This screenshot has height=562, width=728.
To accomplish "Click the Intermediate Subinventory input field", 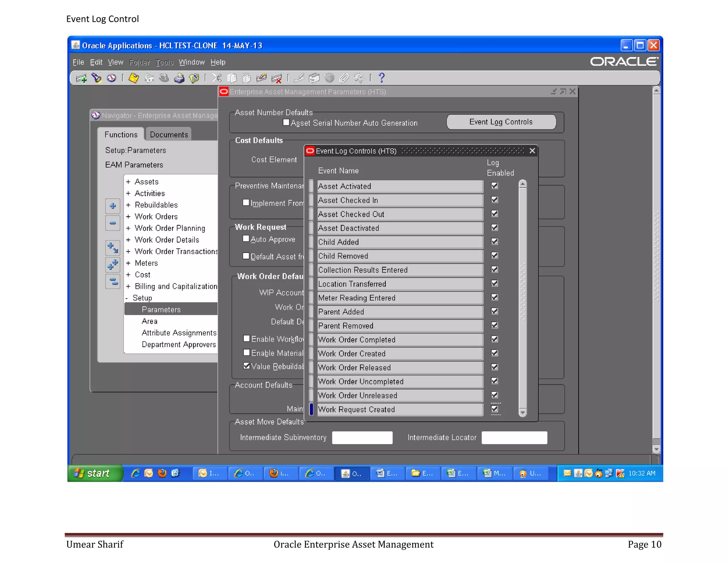I will tap(362, 437).
